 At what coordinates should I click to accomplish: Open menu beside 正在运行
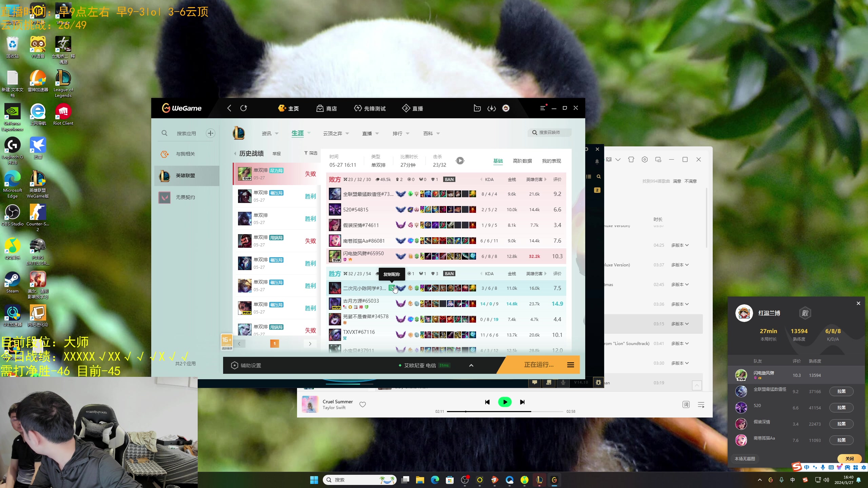[x=571, y=365]
